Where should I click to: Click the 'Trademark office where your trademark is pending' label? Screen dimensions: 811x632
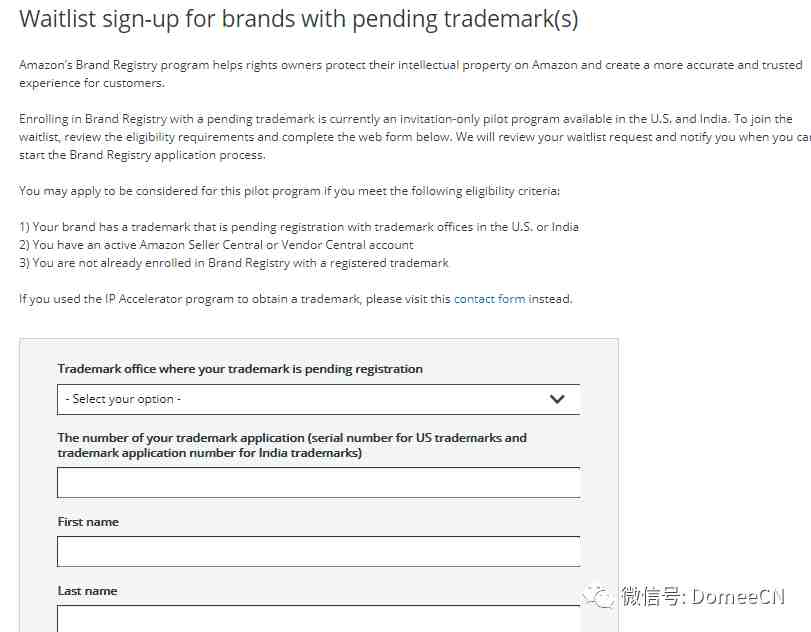coord(240,369)
